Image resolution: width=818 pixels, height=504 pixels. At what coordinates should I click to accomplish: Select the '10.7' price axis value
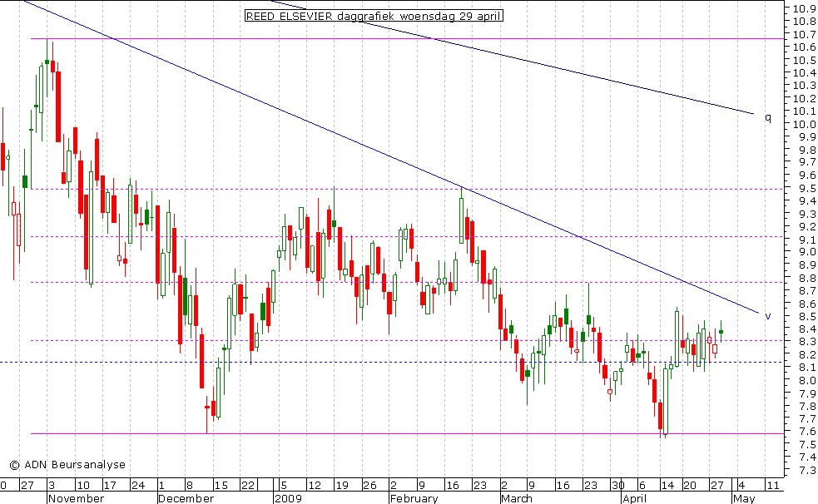tap(805, 34)
